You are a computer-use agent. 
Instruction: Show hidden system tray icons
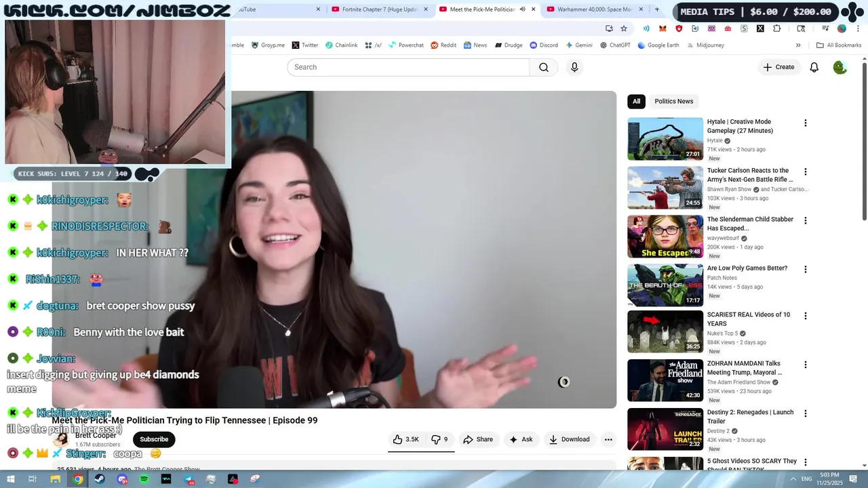click(x=793, y=479)
